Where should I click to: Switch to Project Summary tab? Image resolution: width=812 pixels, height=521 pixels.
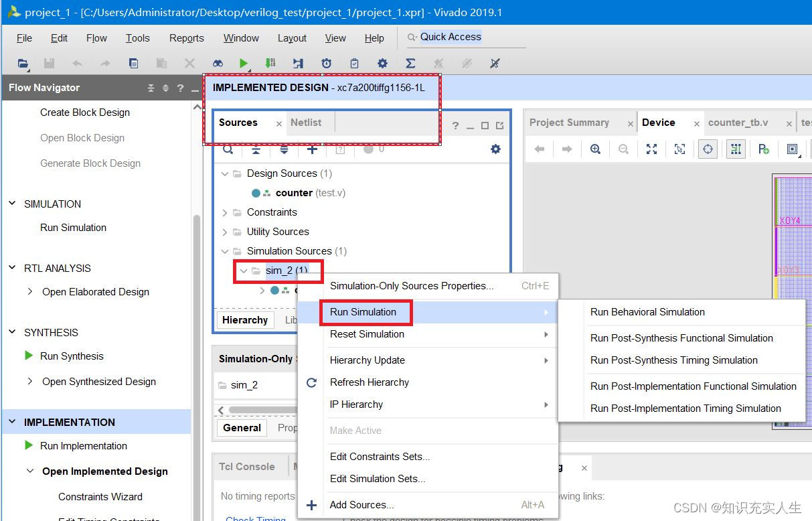[569, 123]
